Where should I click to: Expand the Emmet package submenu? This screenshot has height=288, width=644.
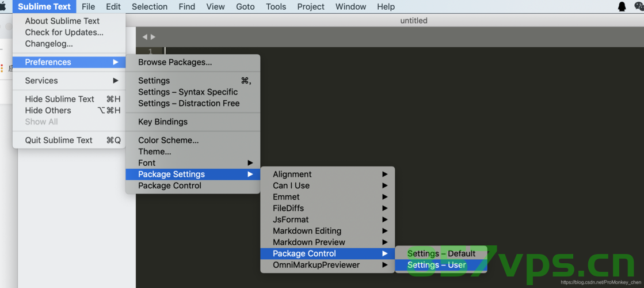pos(327,197)
